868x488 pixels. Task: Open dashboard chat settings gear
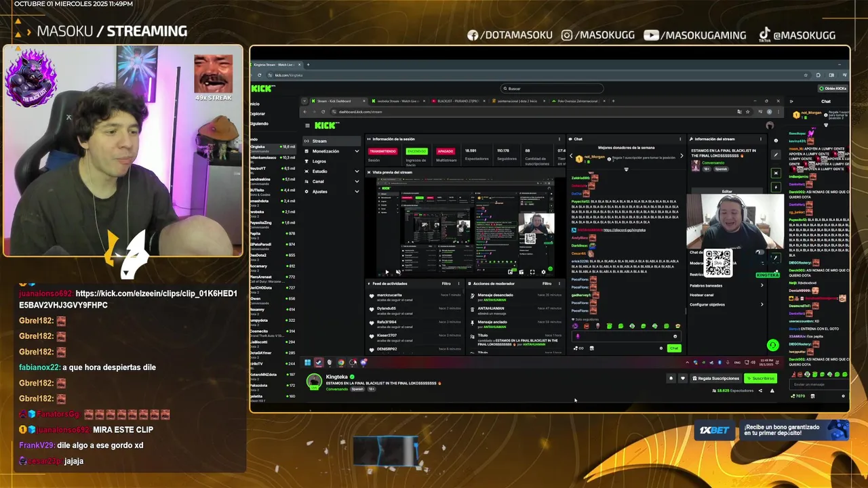661,348
